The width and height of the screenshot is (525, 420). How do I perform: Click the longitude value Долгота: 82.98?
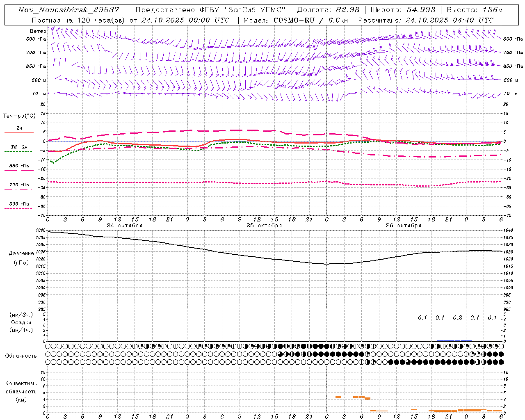[x=328, y=10]
